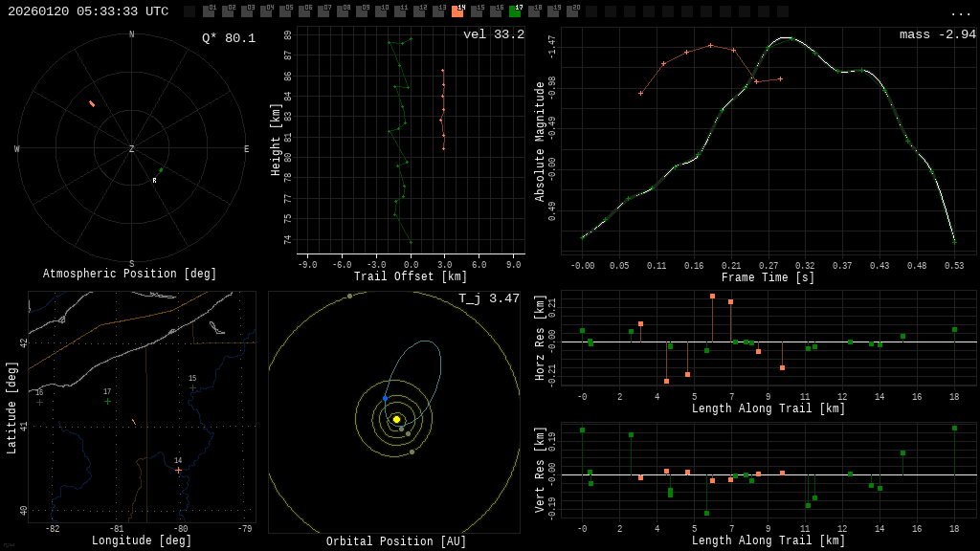Click station 14 orange cross on map
This screenshot has height=551, width=980.
[x=178, y=470]
